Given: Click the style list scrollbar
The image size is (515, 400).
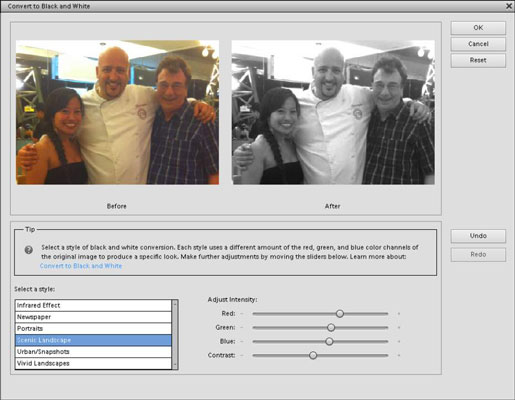Looking at the screenshot, I should coord(175,334).
